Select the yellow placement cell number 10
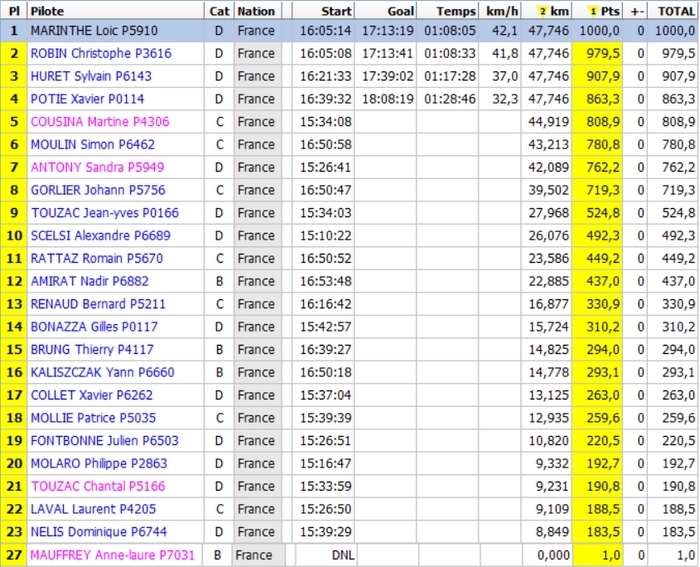The height and width of the screenshot is (567, 700). (x=14, y=235)
